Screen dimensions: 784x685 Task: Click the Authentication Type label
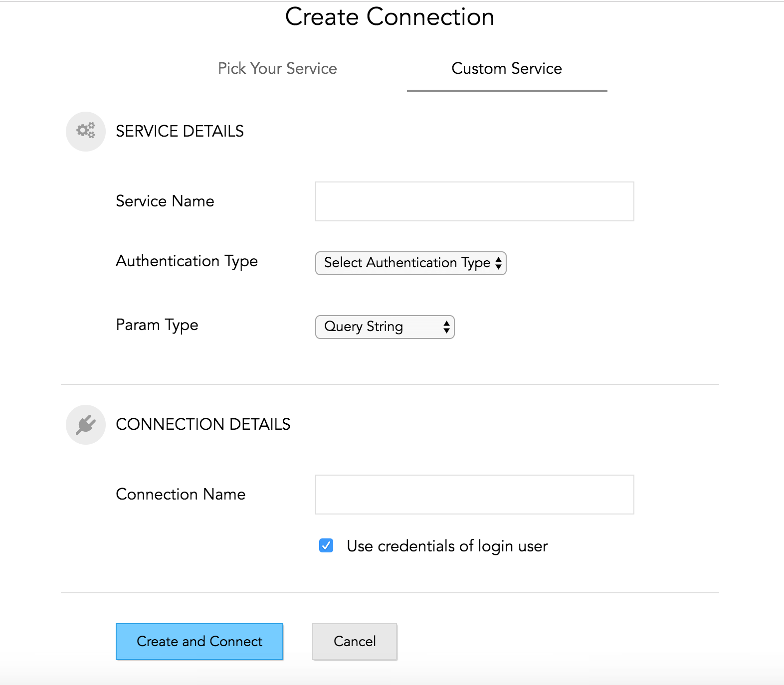click(x=187, y=261)
